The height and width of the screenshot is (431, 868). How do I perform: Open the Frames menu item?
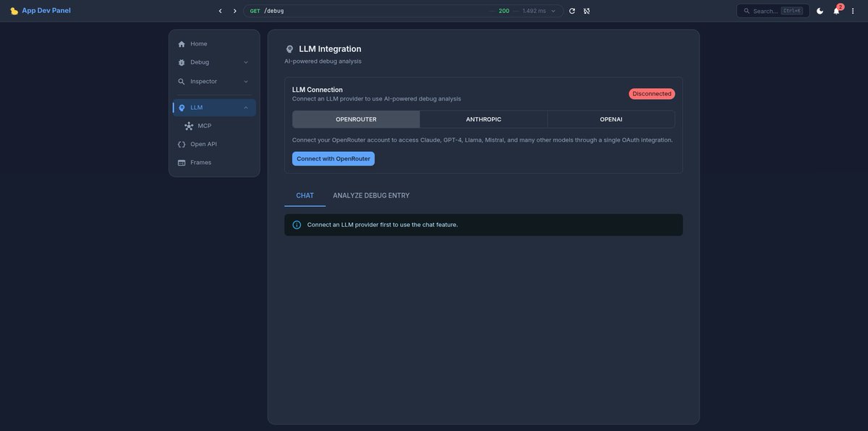tap(214, 163)
